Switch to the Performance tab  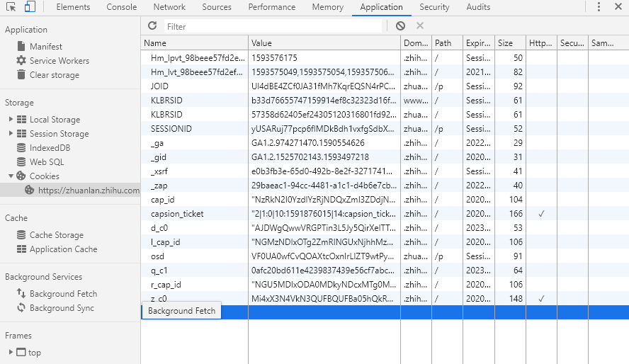[271, 7]
